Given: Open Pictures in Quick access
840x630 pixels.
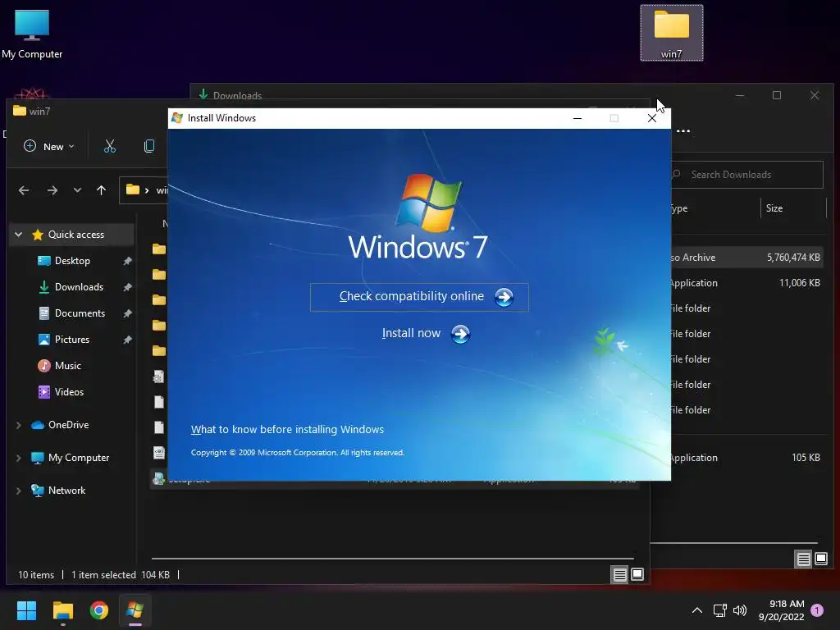Looking at the screenshot, I should (72, 340).
